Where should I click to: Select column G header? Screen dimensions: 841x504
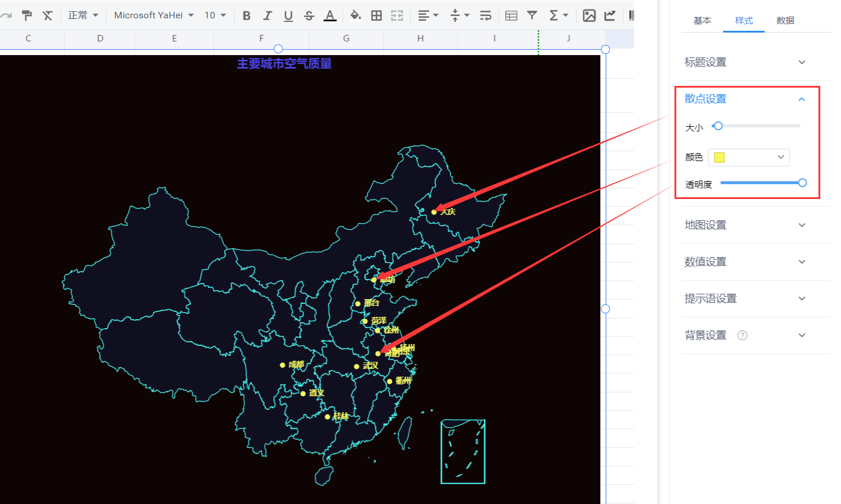click(346, 38)
